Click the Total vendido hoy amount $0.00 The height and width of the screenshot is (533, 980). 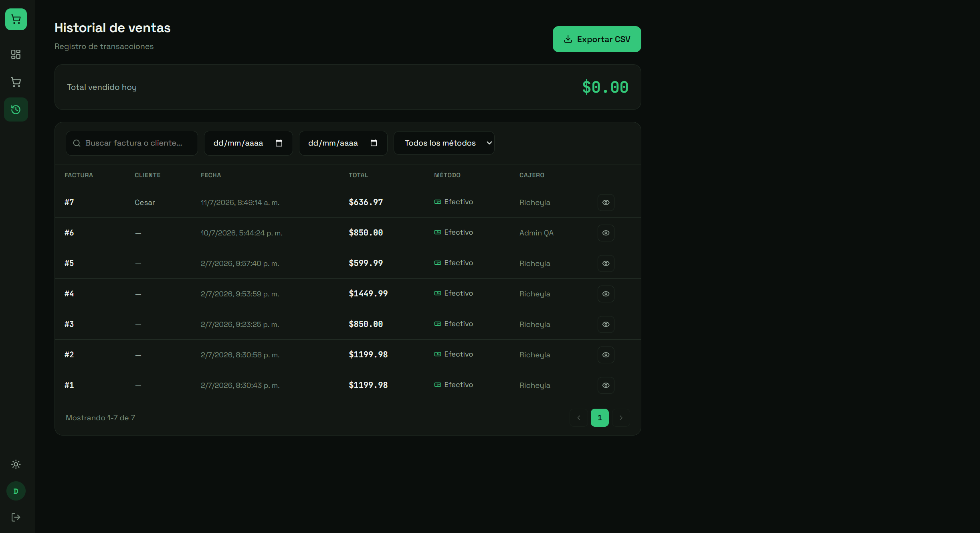(x=605, y=87)
